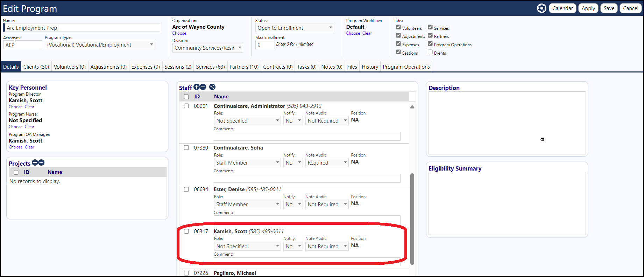Add a project with plus icon

click(35, 162)
